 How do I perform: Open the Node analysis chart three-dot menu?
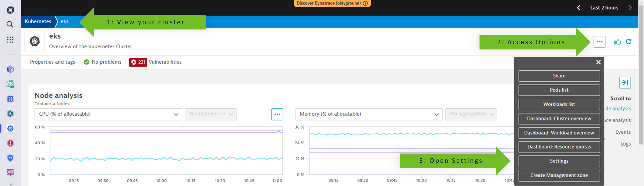click(x=277, y=114)
